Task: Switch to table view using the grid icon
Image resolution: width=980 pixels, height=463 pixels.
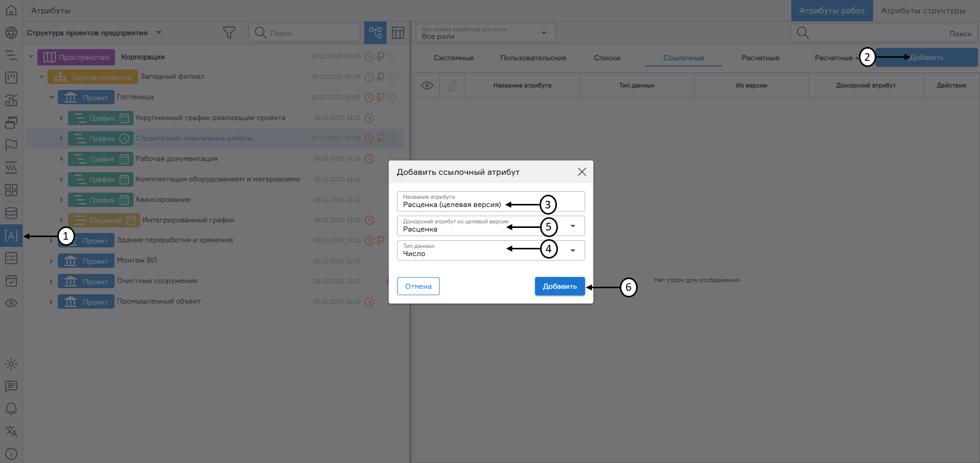Action: 398,32
